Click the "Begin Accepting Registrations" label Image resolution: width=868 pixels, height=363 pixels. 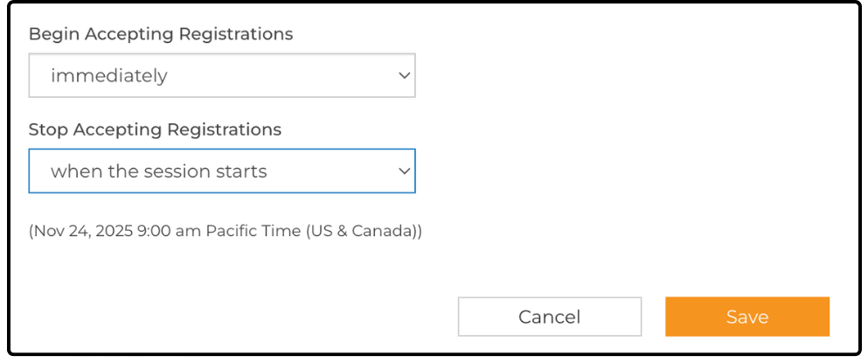(161, 34)
